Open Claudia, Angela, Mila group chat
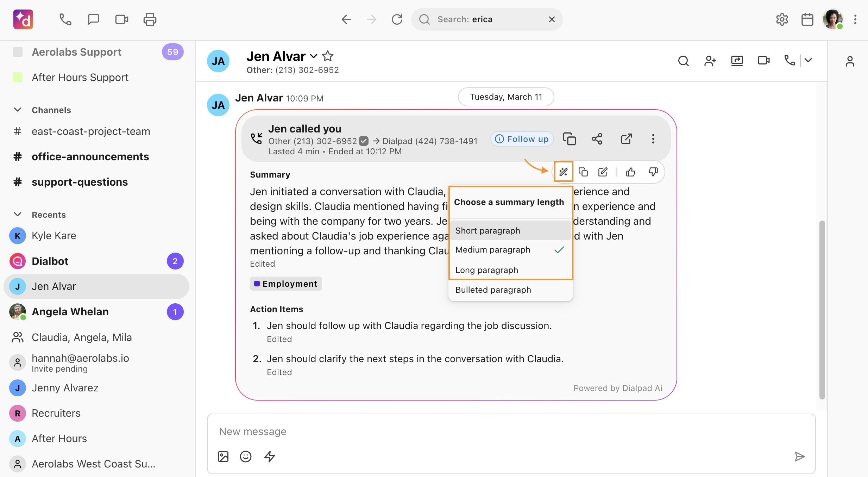This screenshot has height=477, width=868. click(96, 337)
